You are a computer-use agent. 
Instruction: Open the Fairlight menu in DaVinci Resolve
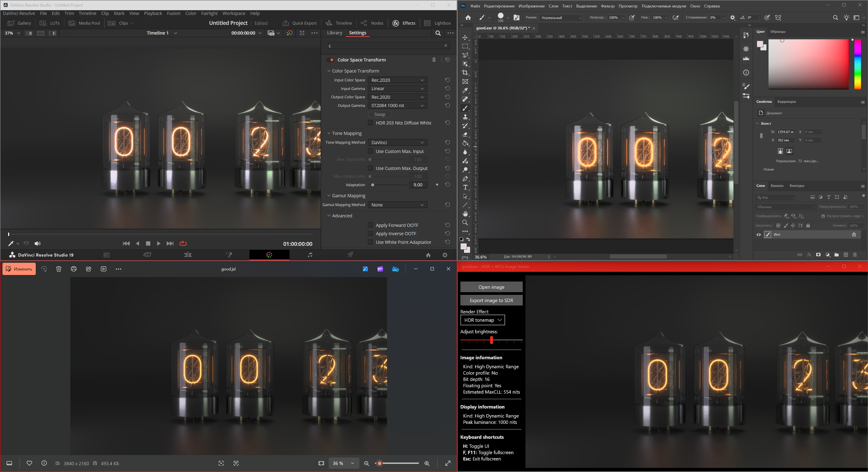coord(209,14)
